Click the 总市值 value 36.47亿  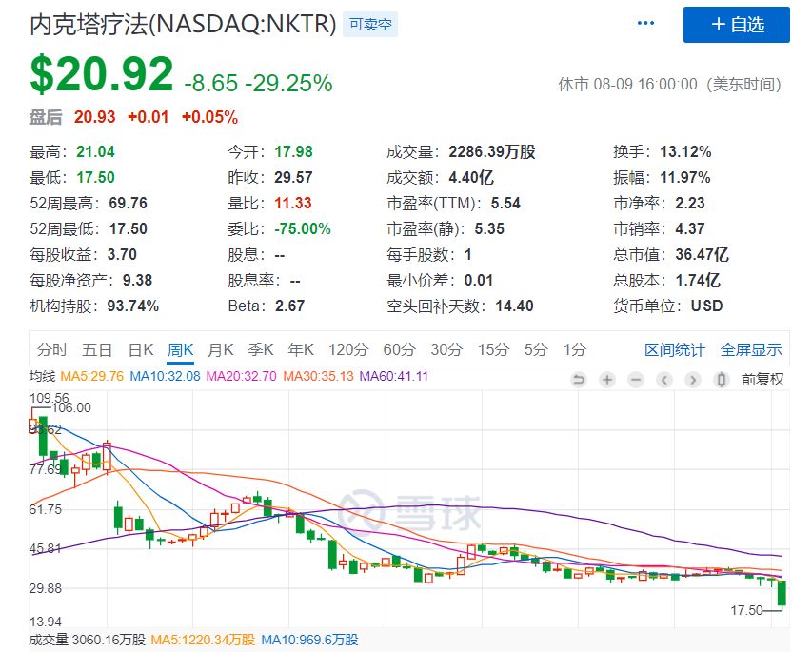coord(702,254)
